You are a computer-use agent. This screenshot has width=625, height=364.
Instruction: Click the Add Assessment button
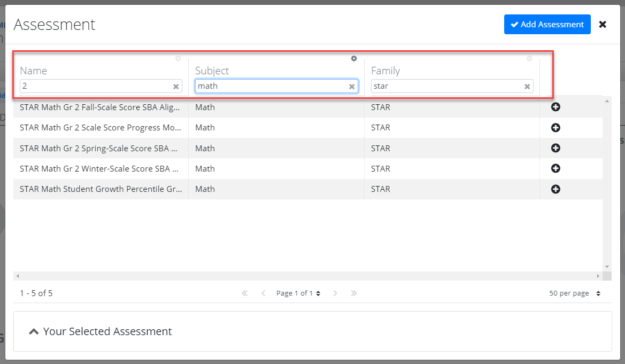coord(547,24)
